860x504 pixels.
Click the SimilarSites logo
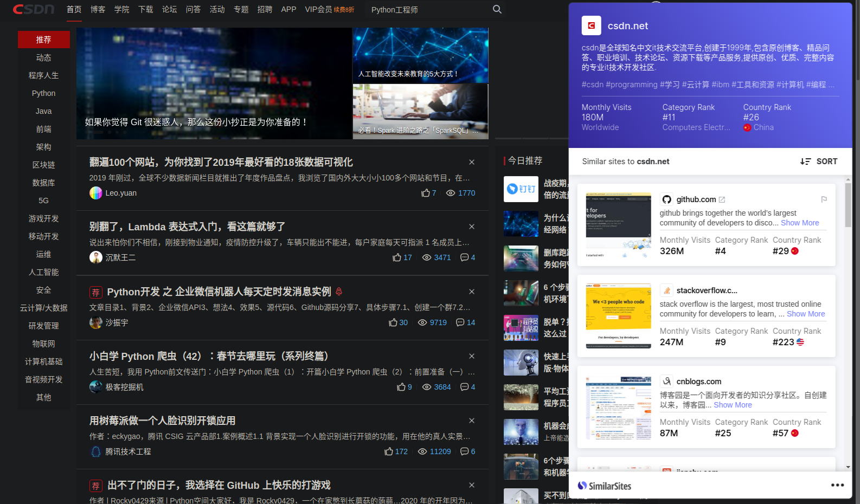605,486
